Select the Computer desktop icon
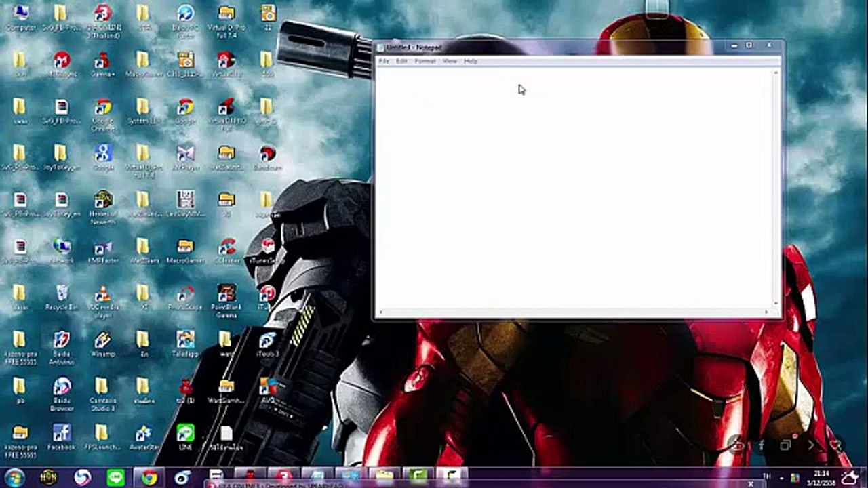This screenshot has height=488, width=868. click(20, 18)
